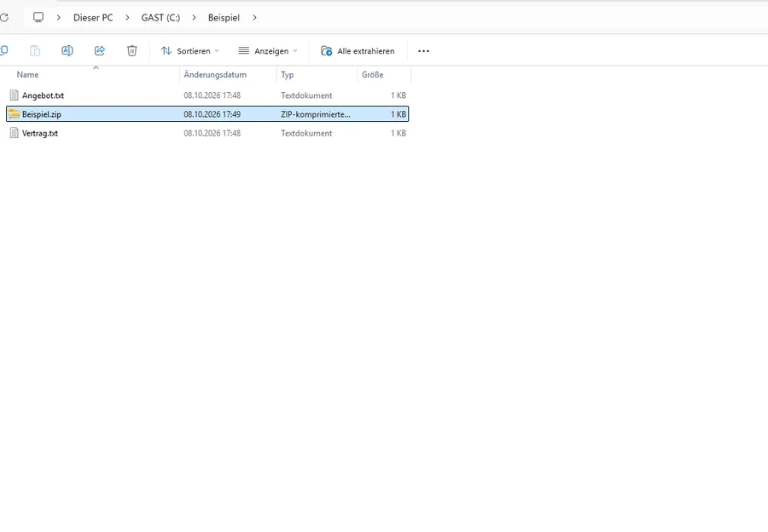Click the copy icon in toolbar
Image resolution: width=768 pixels, height=532 pixels.
click(4, 50)
